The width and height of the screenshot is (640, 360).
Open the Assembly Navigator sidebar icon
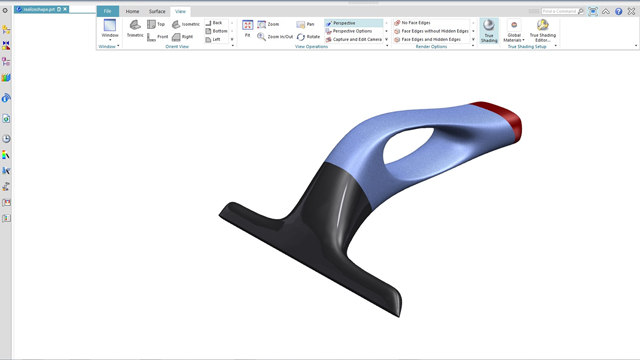(6, 29)
